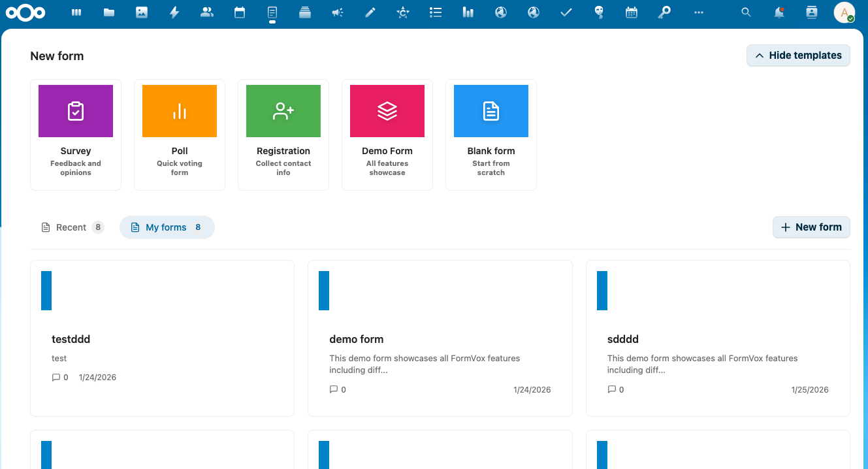Open the notifications bell

click(x=779, y=12)
